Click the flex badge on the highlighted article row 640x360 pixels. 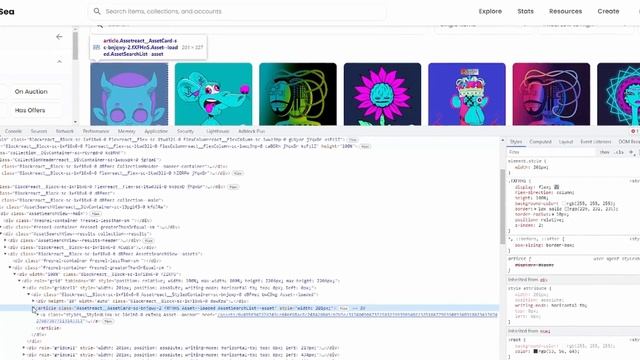[x=344, y=308]
